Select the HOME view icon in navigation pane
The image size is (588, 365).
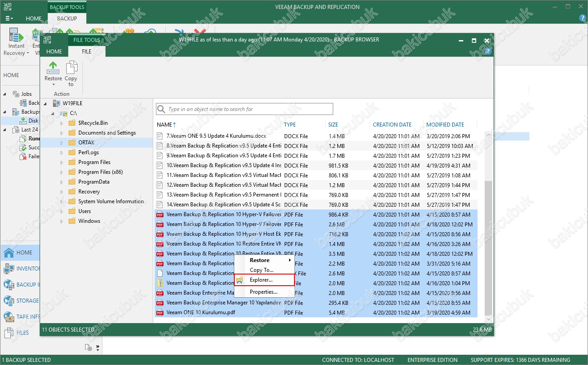coord(9,253)
